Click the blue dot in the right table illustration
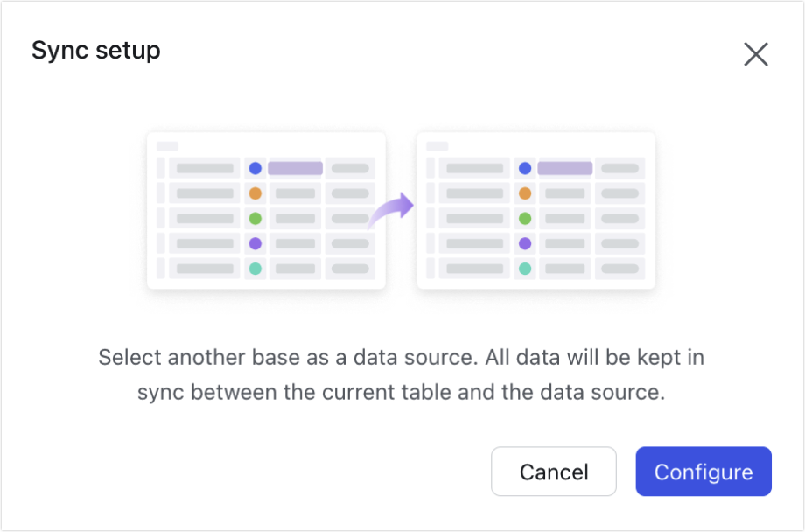Image resolution: width=805 pixels, height=532 pixels. tap(525, 167)
